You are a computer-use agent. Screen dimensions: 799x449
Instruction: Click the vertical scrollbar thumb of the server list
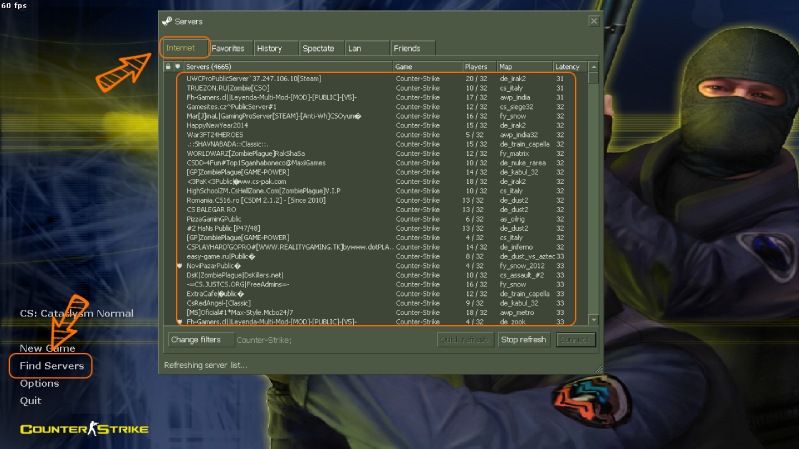tap(594, 78)
